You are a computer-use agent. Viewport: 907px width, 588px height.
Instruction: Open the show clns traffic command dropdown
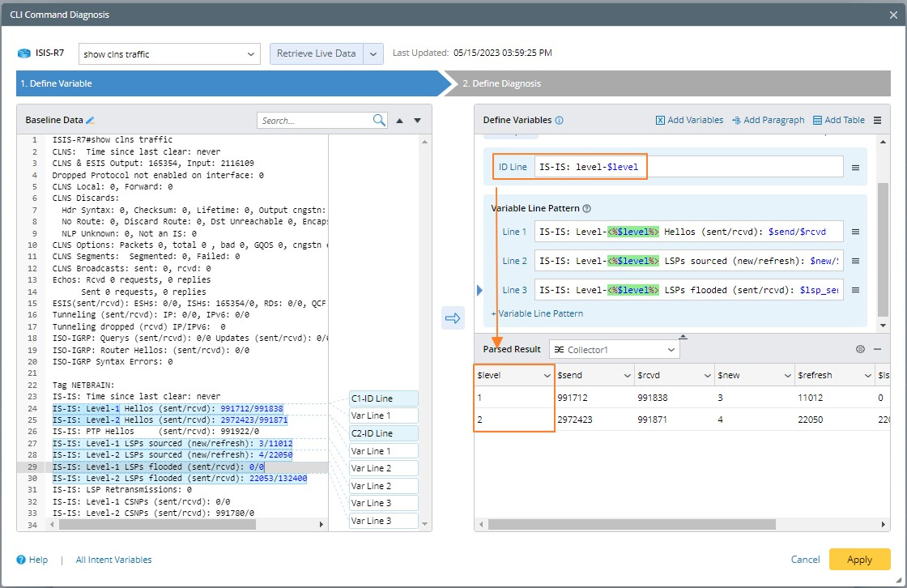pyautogui.click(x=249, y=54)
